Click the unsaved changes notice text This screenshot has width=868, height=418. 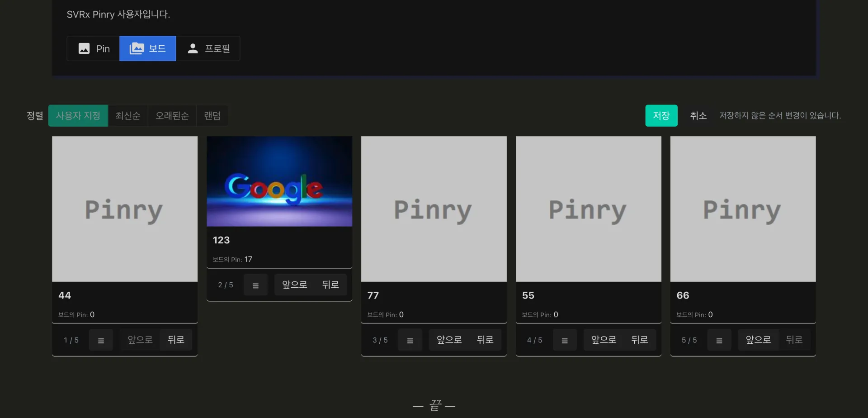coord(780,116)
